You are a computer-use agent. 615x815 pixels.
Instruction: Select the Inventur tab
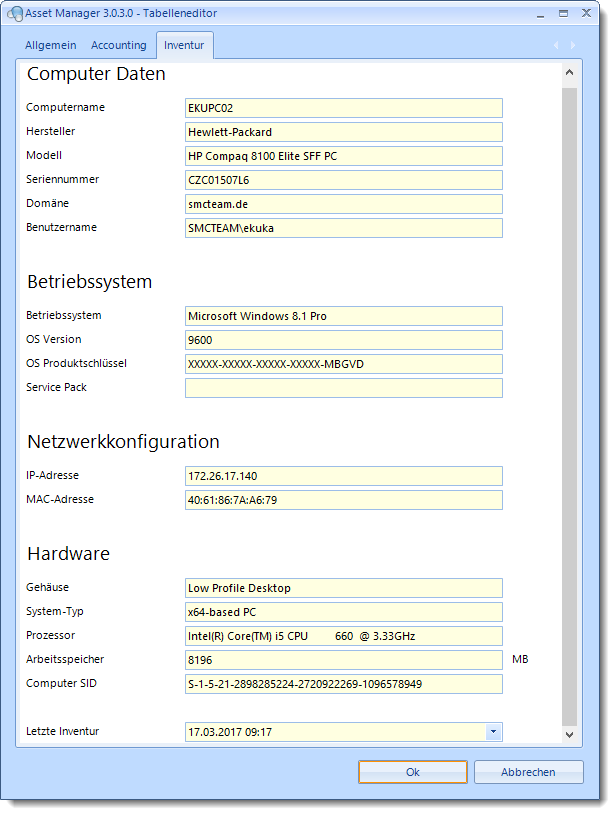tap(184, 45)
